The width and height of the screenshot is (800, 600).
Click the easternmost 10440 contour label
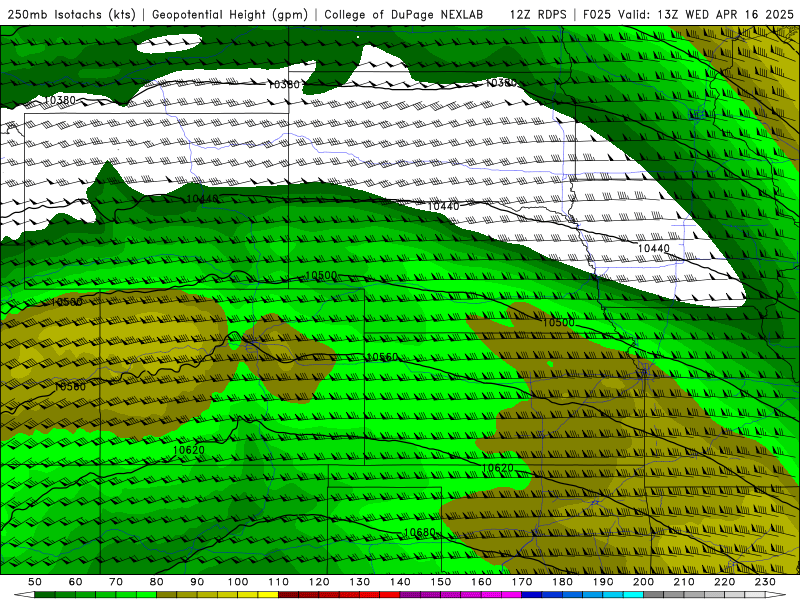point(654,248)
